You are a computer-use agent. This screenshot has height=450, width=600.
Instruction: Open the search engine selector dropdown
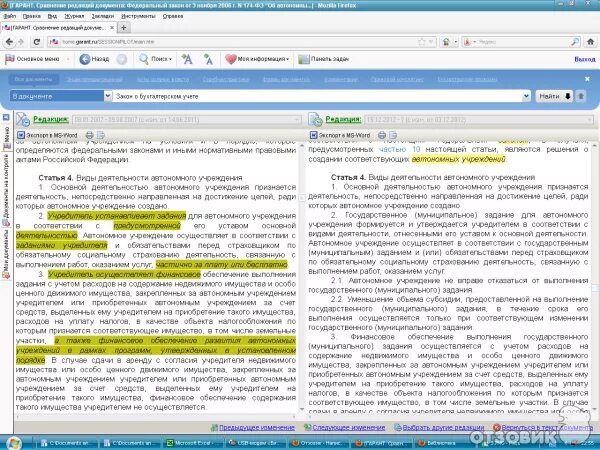coord(469,42)
